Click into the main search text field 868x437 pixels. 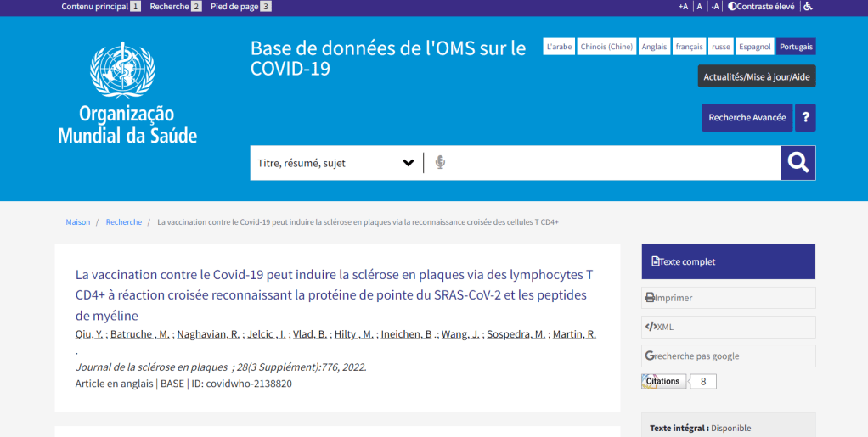[612, 163]
